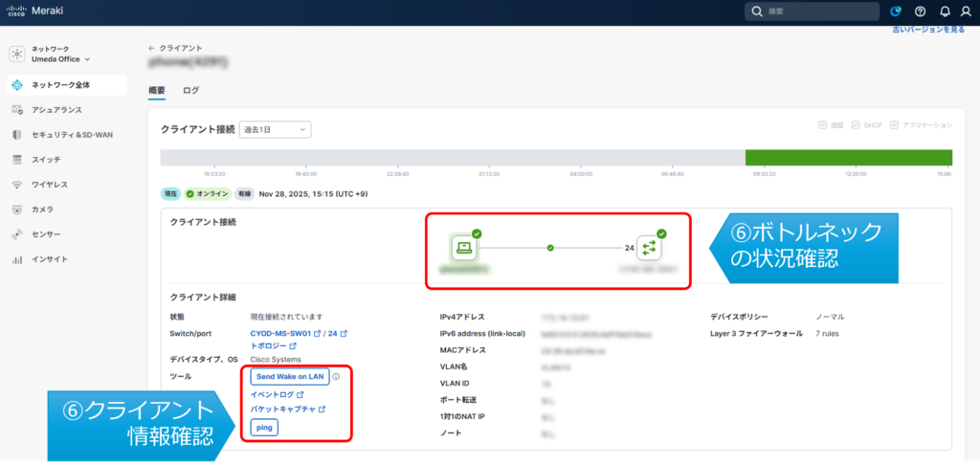Toggle the DHCP checkbox
Viewport: 980px width, 465px height.
(857, 125)
